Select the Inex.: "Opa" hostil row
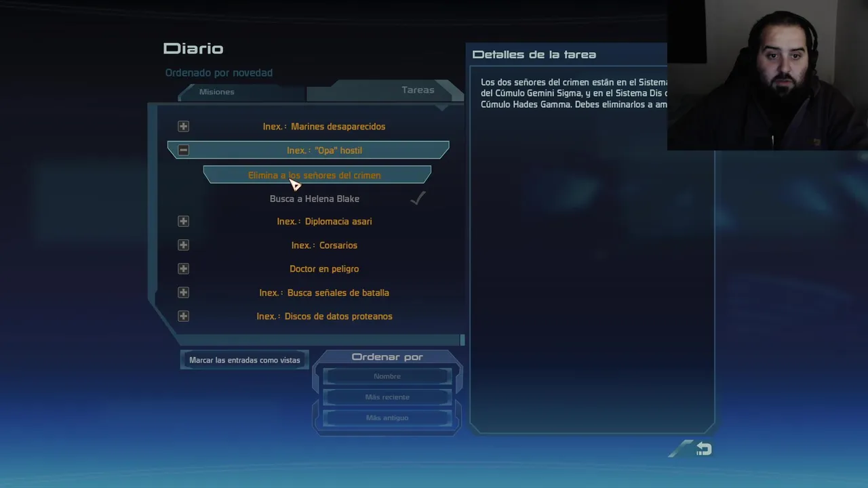Screen dimensions: 868x488 (309, 150)
